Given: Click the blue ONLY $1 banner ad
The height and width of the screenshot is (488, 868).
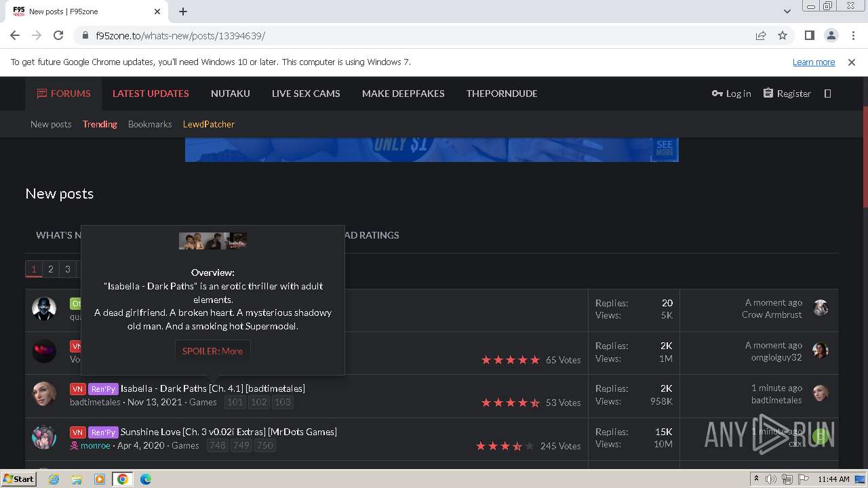Looking at the screenshot, I should point(432,150).
